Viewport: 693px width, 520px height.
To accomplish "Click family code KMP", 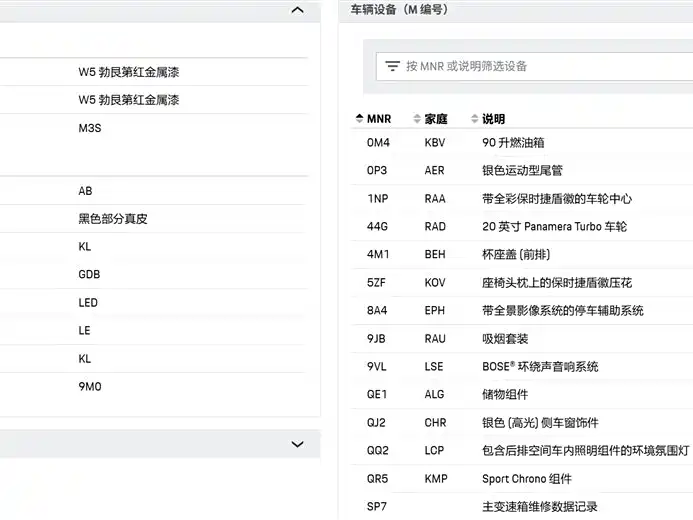I will pyautogui.click(x=436, y=479).
